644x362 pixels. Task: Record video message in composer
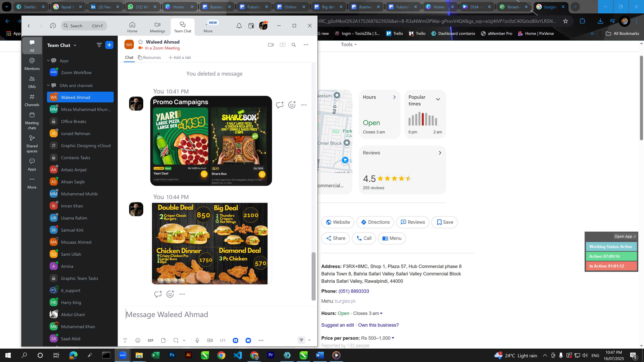tap(210, 340)
